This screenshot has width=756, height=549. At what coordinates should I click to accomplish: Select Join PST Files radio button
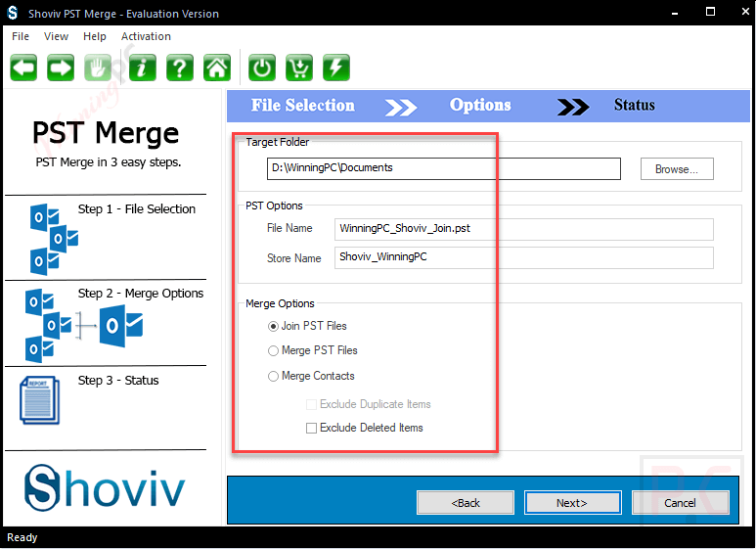point(273,327)
